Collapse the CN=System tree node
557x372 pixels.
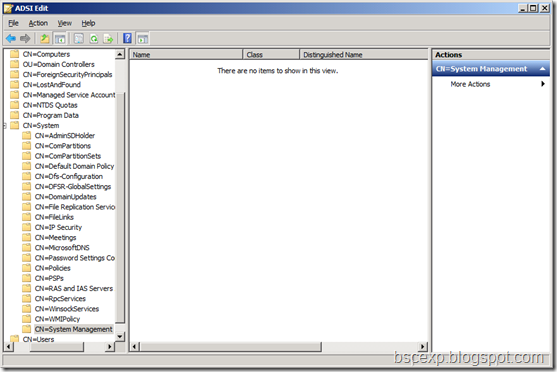[x=5, y=125]
